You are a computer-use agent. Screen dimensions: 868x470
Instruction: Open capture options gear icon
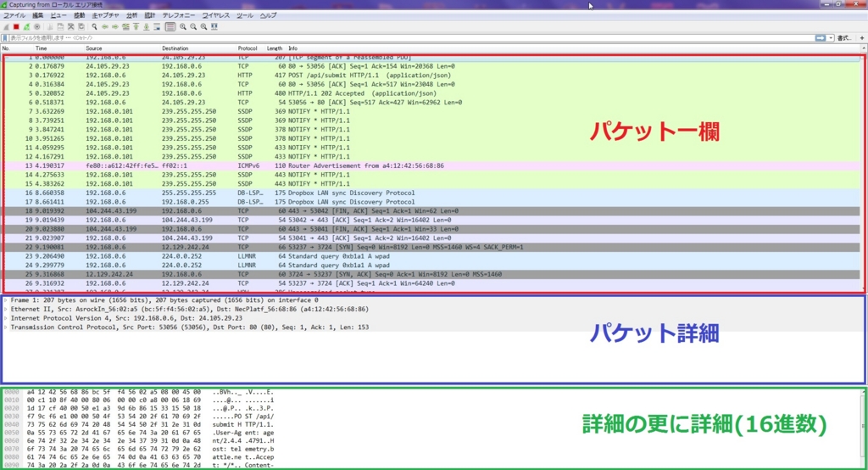point(37,26)
